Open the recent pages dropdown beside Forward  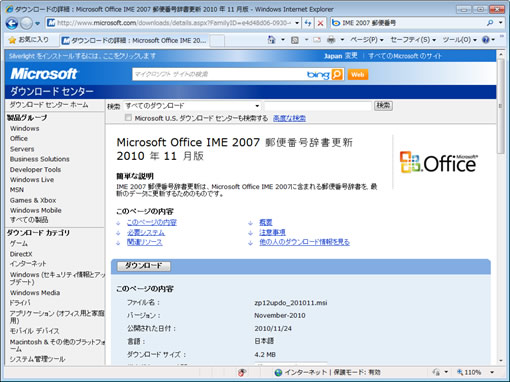[37, 23]
